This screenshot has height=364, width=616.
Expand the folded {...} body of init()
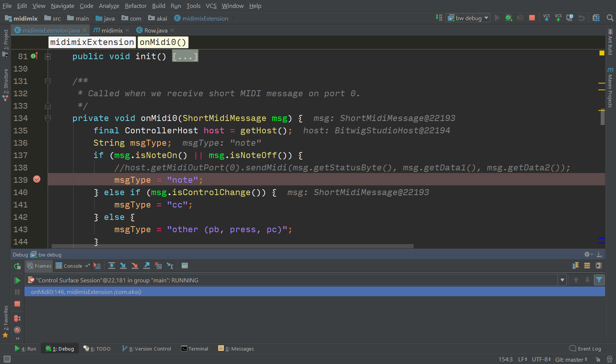[x=185, y=56]
